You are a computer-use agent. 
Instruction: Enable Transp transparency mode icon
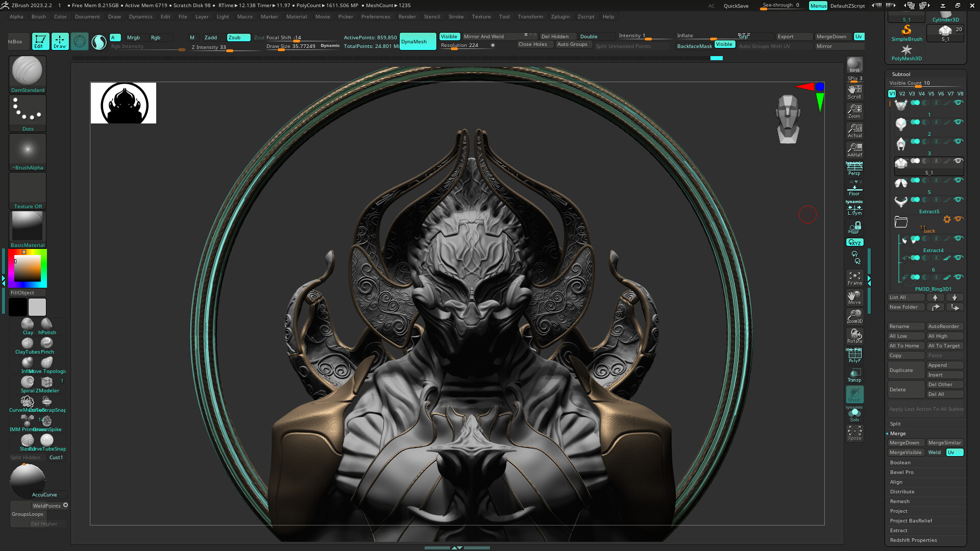854,375
